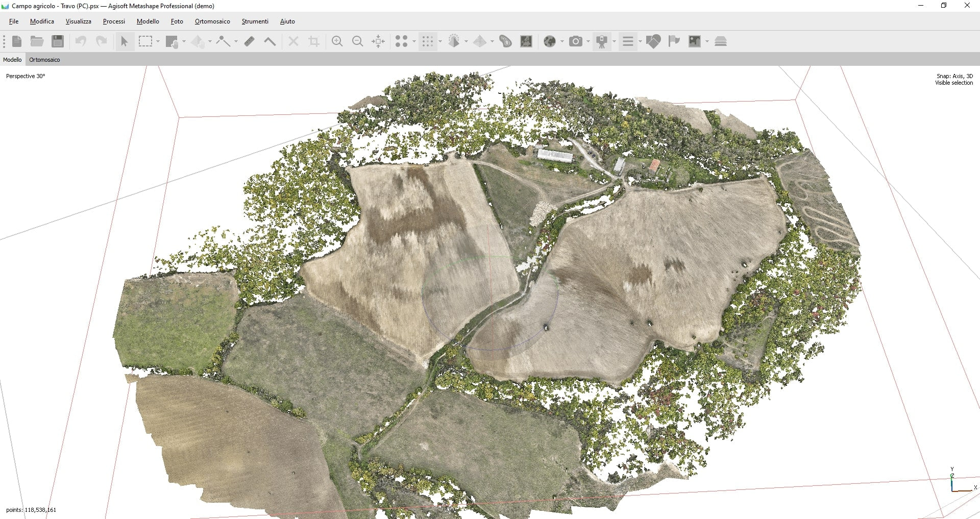
Task: Open the Aiuto menu
Action: pos(287,21)
